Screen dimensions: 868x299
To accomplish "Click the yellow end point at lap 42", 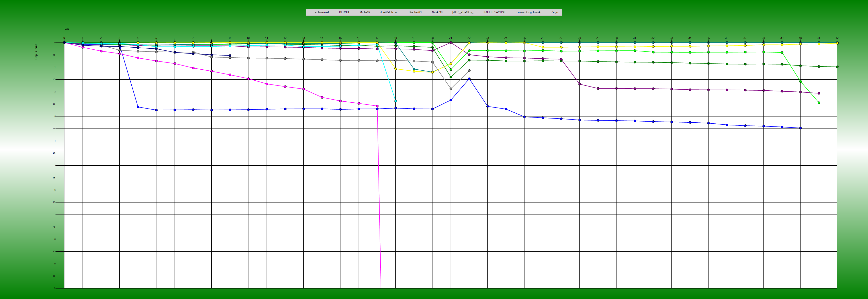I will click(837, 43).
